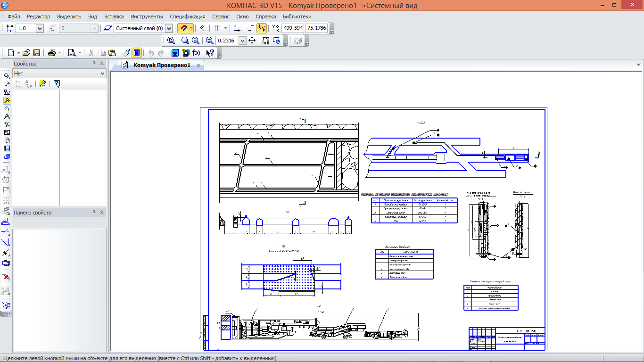Click the local coordinate system icon
Image resolution: width=644 pixels, height=362 pixels.
pos(237,28)
